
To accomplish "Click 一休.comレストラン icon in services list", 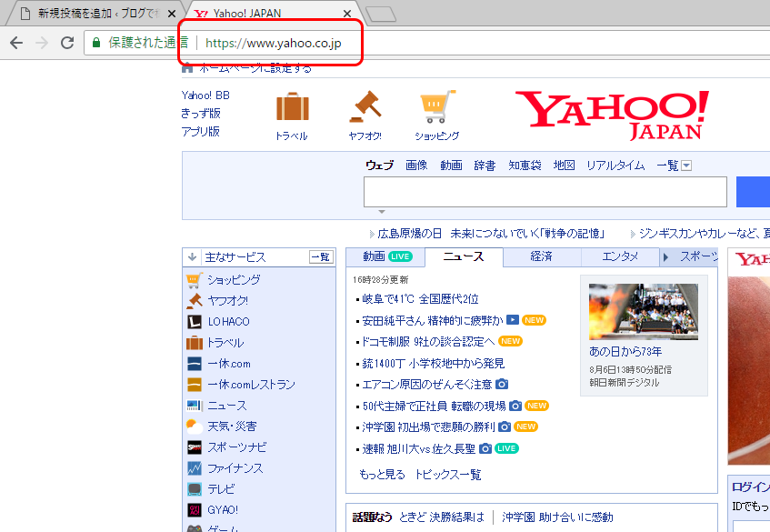I will click(195, 385).
